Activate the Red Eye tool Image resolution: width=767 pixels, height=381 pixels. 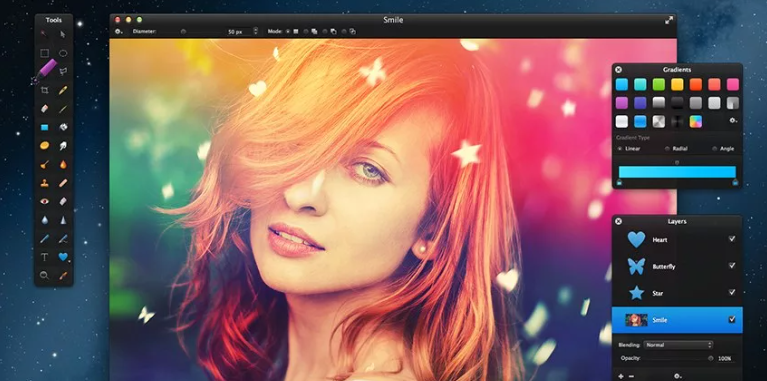point(44,201)
